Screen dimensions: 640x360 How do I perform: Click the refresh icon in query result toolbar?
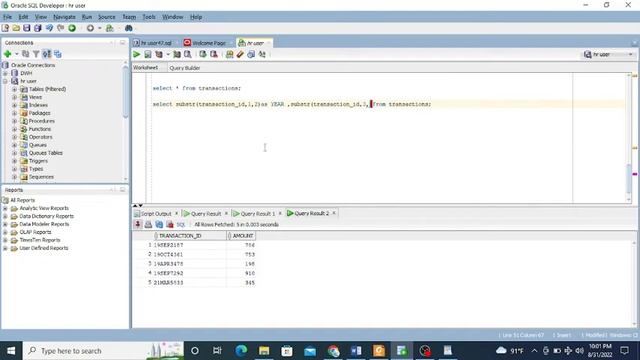pyautogui.click(x=159, y=224)
